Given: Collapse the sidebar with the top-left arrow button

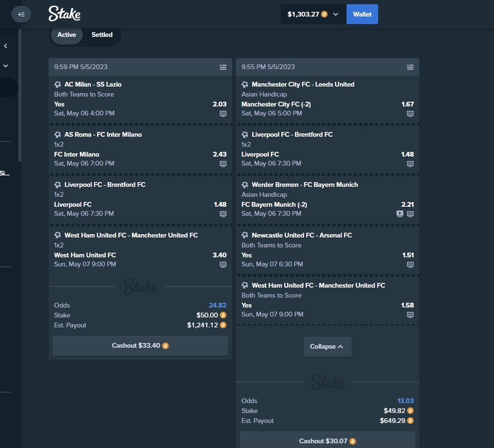Looking at the screenshot, I should pyautogui.click(x=21, y=14).
